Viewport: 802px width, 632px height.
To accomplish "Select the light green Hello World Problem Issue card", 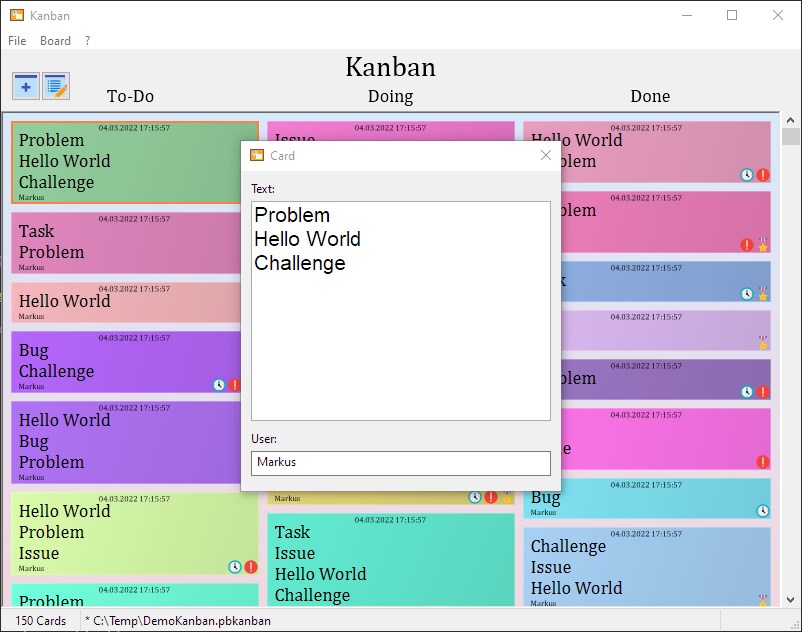I will [135, 533].
